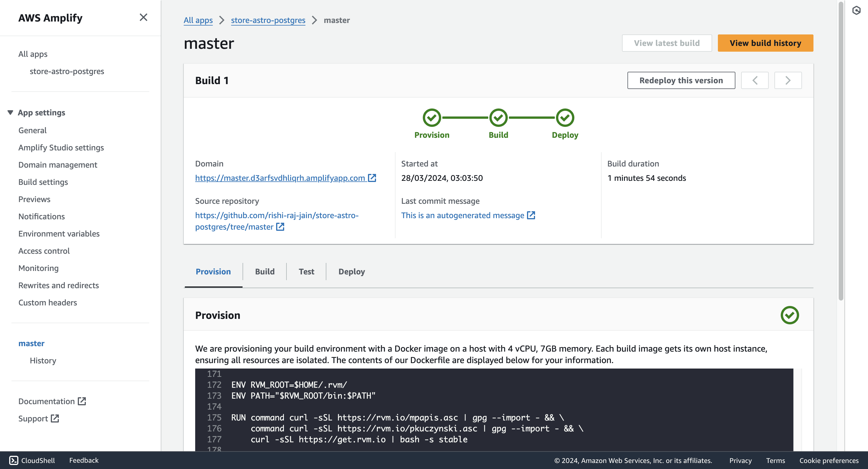Go to next build with right chevron

coord(788,80)
